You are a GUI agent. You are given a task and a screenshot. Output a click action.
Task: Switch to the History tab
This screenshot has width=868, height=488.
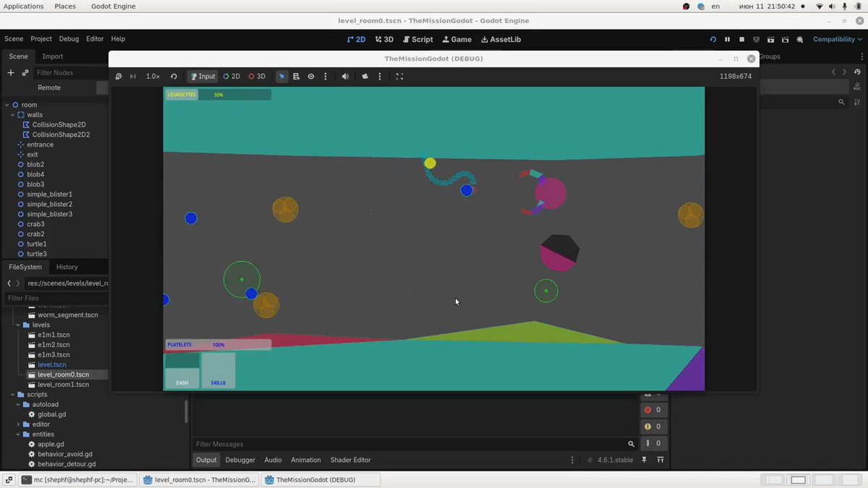pos(67,267)
